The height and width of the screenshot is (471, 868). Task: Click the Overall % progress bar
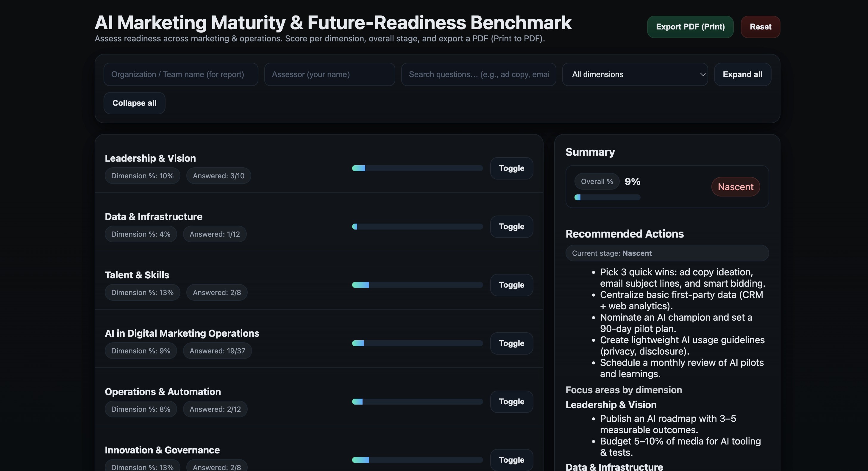click(607, 197)
